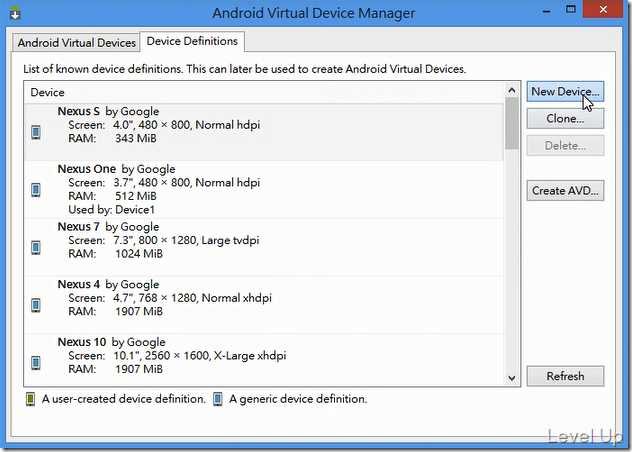Viewport: 632px width, 452px height.
Task: Refresh the device definitions list
Action: coord(565,376)
